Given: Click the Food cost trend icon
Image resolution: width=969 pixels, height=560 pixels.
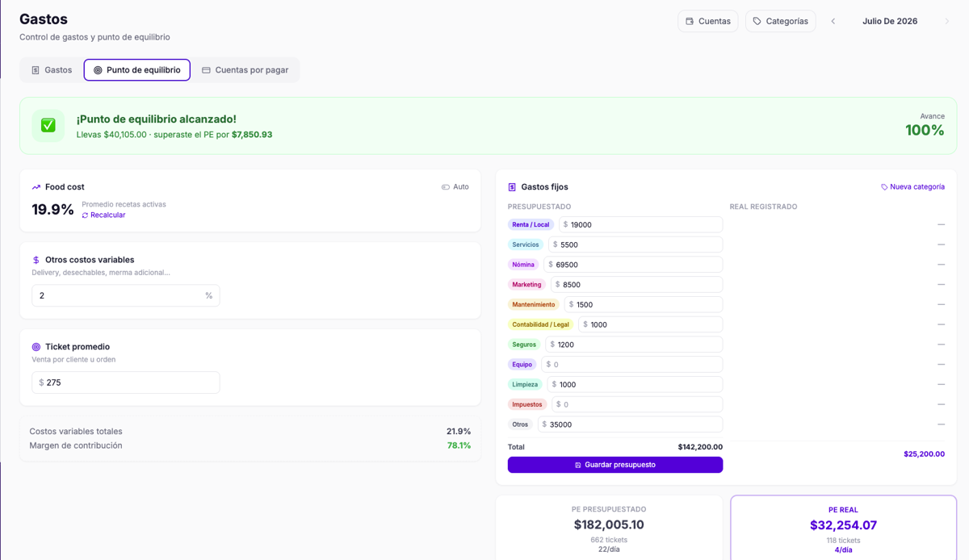Looking at the screenshot, I should [36, 187].
